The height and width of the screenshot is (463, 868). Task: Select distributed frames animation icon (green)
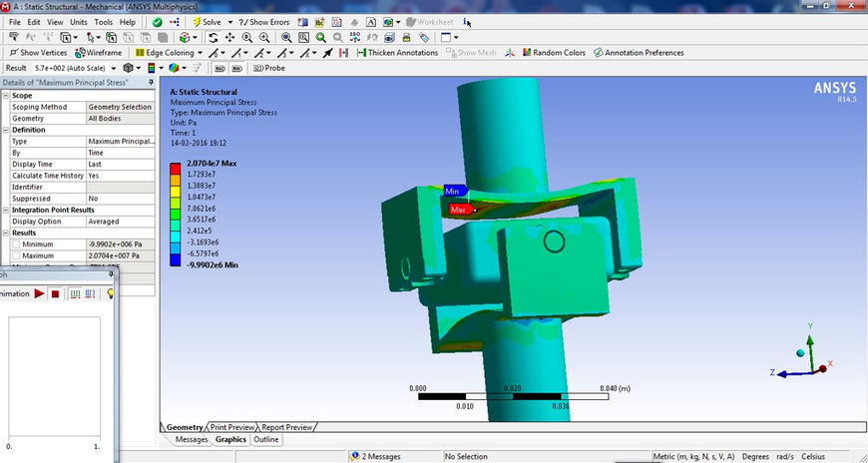click(x=76, y=293)
